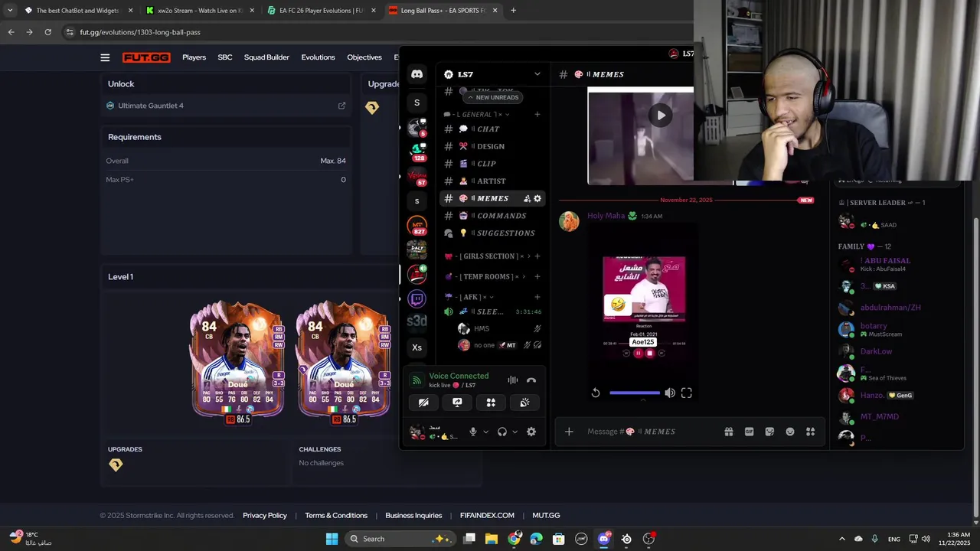
Task: Toggle camera on in voice panel
Action: point(423,403)
